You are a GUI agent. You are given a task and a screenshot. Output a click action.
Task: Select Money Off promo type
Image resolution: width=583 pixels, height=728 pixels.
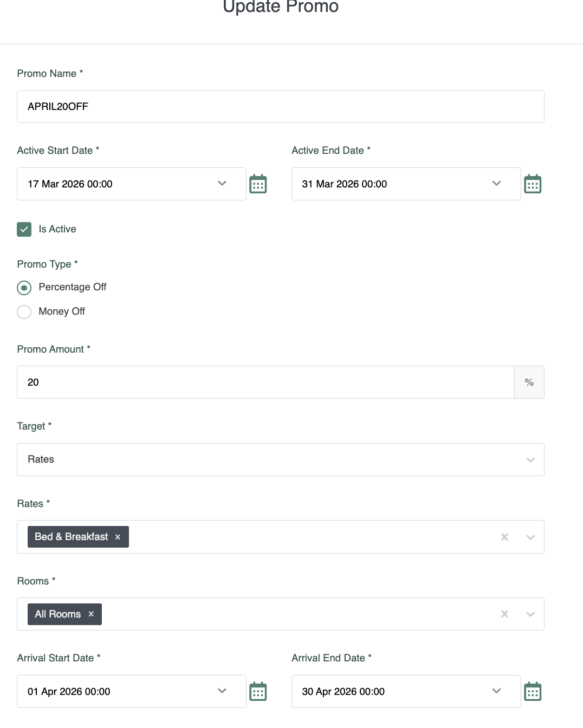[x=24, y=312]
